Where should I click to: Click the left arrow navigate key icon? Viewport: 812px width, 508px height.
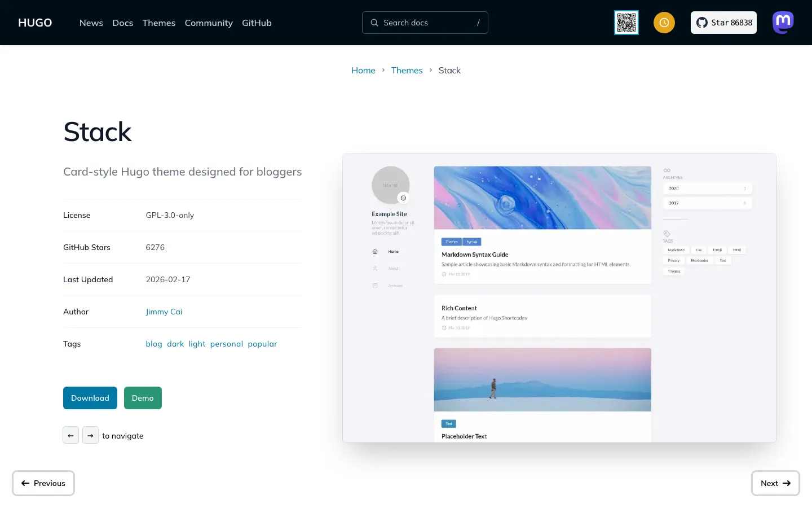[x=70, y=435]
